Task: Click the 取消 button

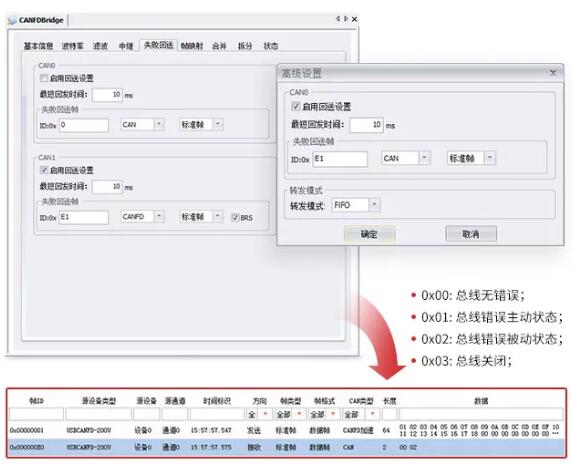Action: (x=471, y=234)
